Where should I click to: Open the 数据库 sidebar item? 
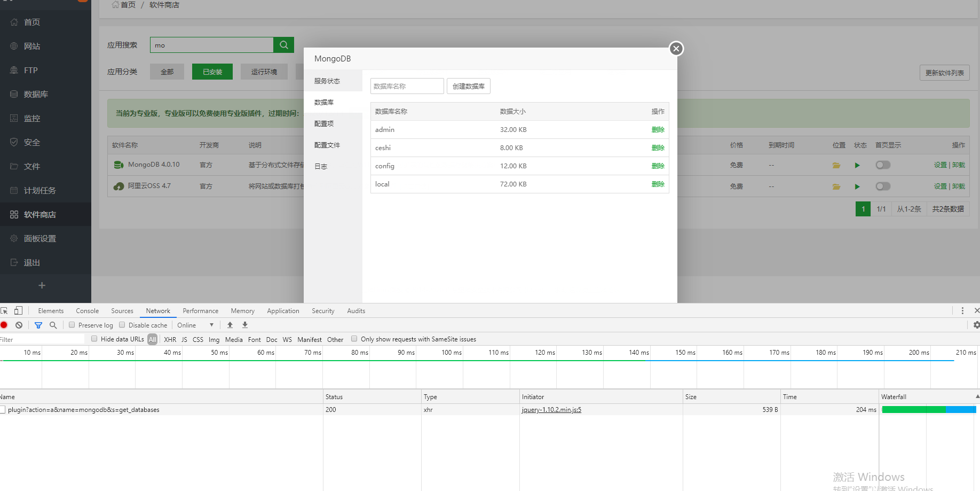coord(45,94)
